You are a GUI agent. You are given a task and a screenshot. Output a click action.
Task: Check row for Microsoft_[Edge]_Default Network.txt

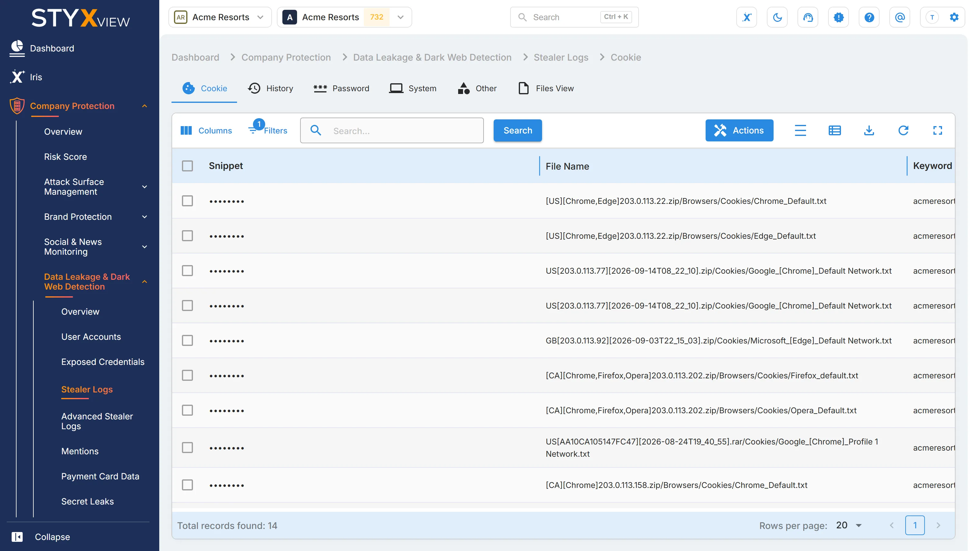(x=187, y=340)
